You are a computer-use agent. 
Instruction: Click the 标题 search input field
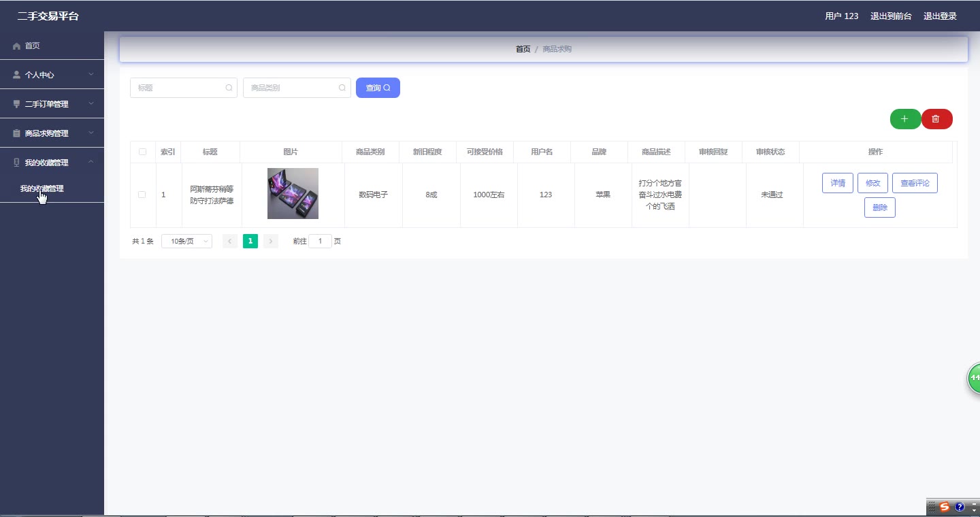(x=184, y=88)
